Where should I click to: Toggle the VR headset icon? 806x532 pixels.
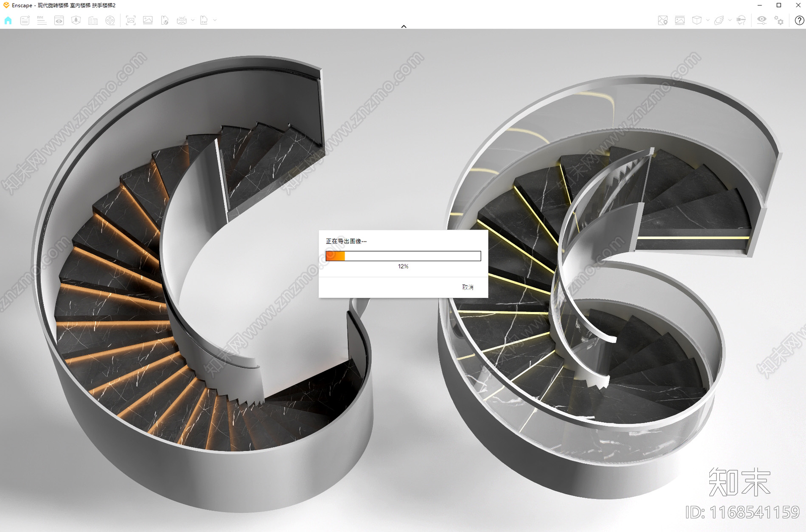[741, 21]
